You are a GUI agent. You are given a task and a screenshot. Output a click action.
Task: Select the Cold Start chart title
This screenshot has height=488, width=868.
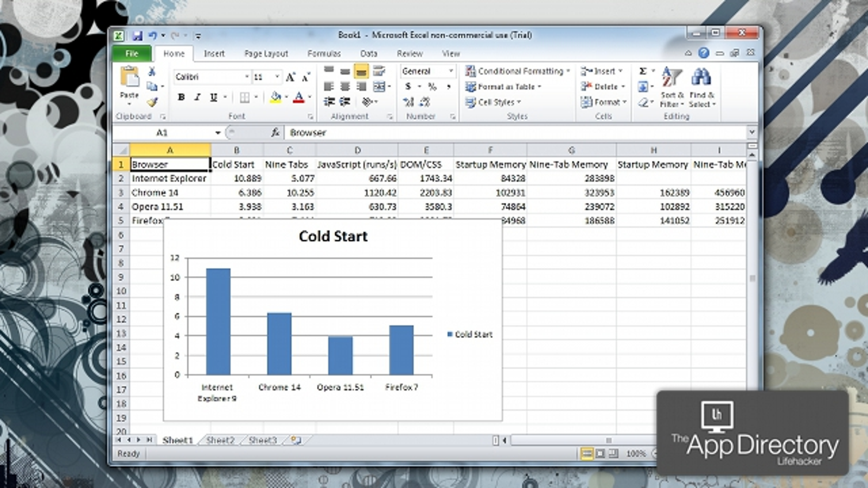333,236
